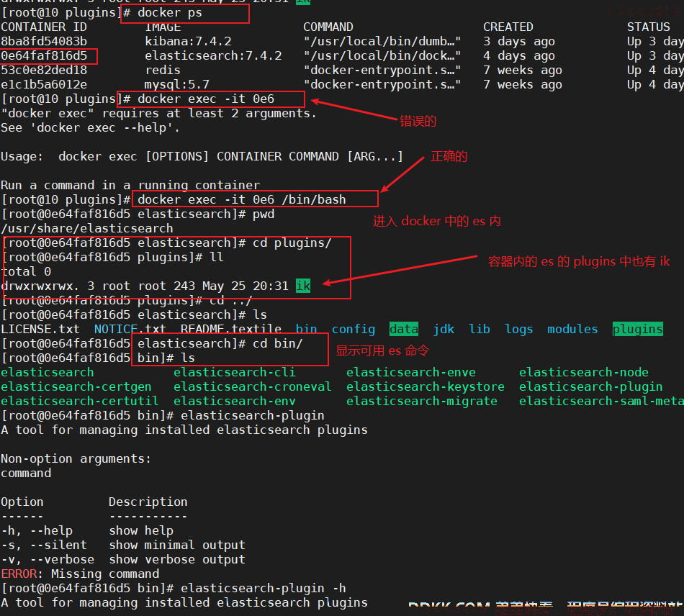Screen dimensions: 684x616
Task: Click the red 'ERROR' text
Action: [x=19, y=574]
